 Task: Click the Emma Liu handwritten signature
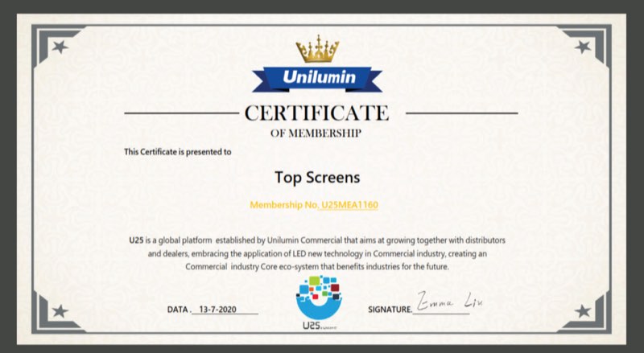[450, 301]
